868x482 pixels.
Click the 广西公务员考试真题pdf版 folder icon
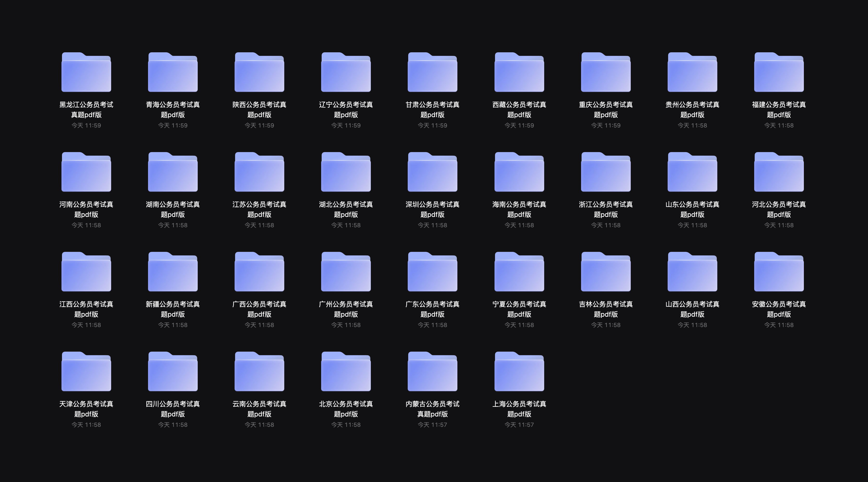(259, 271)
